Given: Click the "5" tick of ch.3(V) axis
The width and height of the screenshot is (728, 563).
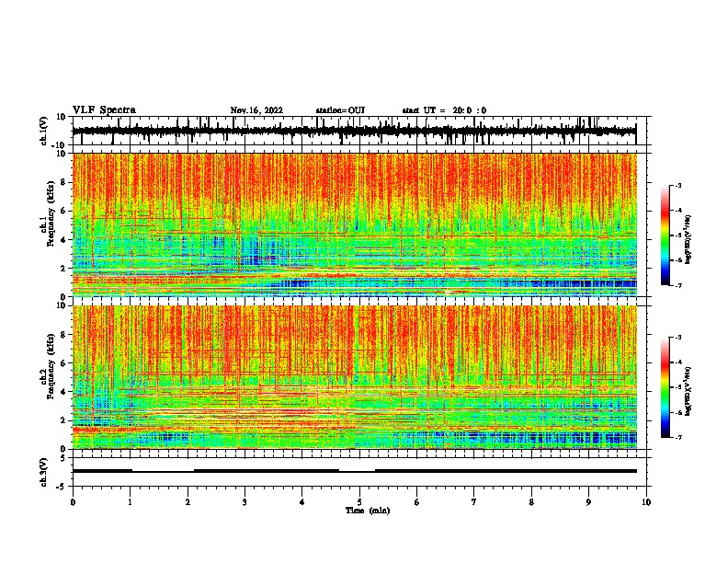Looking at the screenshot, I should [x=63, y=458].
